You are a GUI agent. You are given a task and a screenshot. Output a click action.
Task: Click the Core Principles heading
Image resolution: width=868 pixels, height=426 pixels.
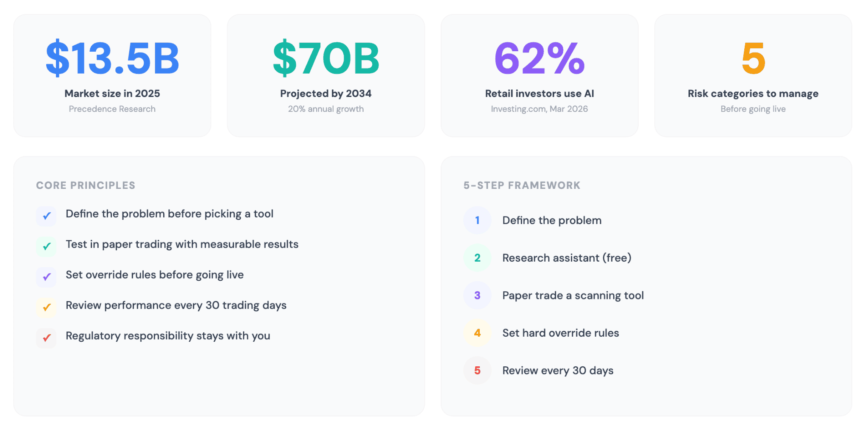tap(86, 185)
